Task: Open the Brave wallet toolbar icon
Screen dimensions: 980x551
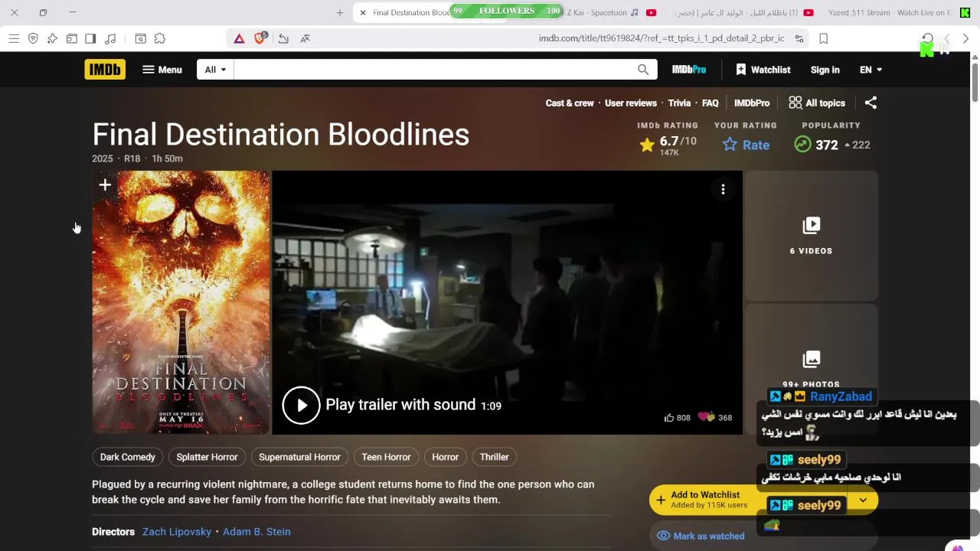Action: pyautogui.click(x=71, y=38)
